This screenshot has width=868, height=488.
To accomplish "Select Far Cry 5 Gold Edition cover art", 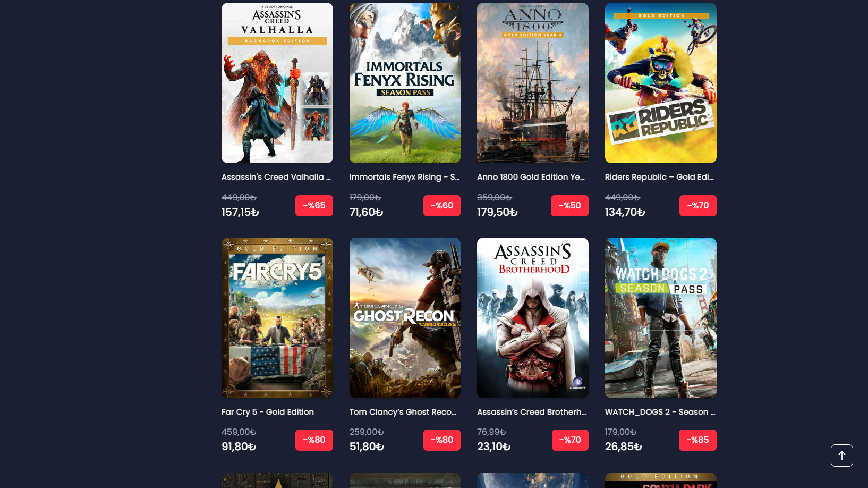I will pyautogui.click(x=277, y=318).
